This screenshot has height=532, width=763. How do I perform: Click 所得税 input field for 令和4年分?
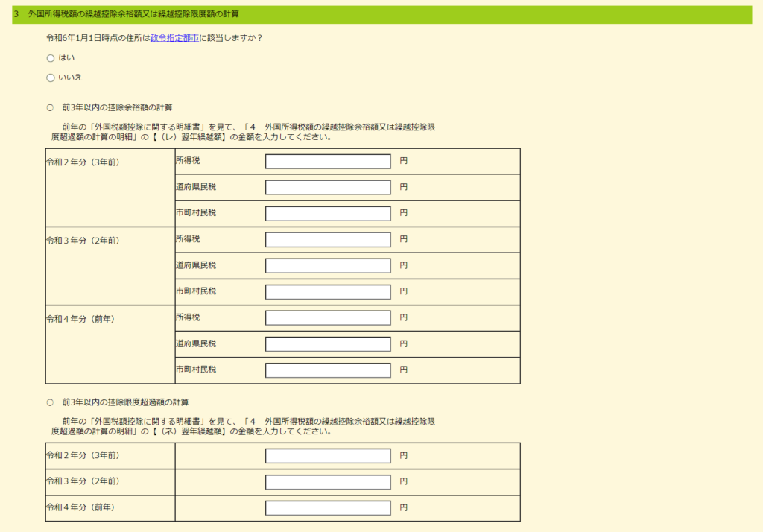pos(328,318)
